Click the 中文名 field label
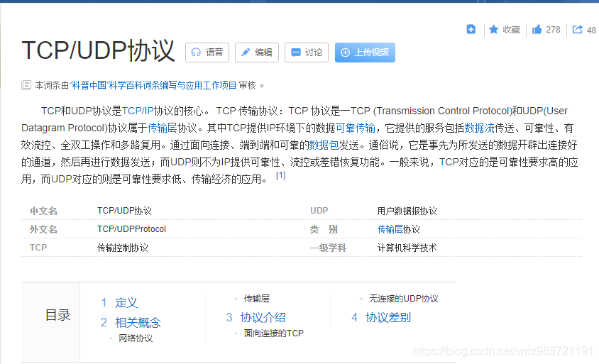The width and height of the screenshot is (599, 364). pos(43,211)
